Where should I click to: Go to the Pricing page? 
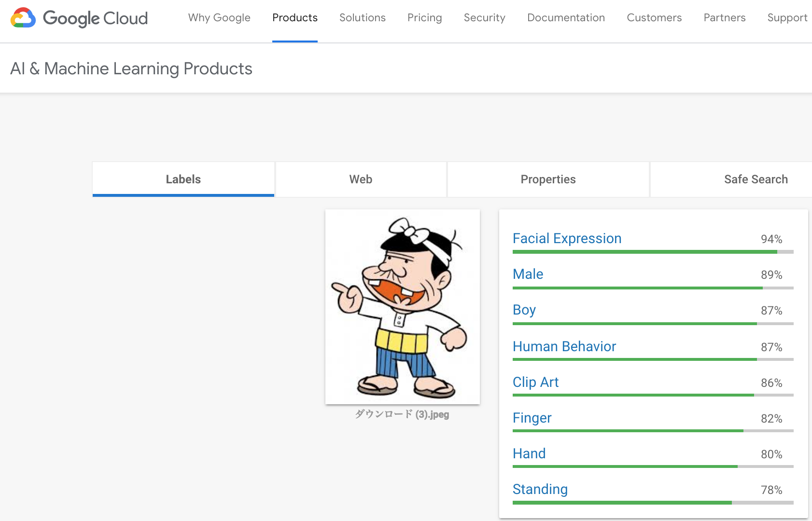(425, 18)
